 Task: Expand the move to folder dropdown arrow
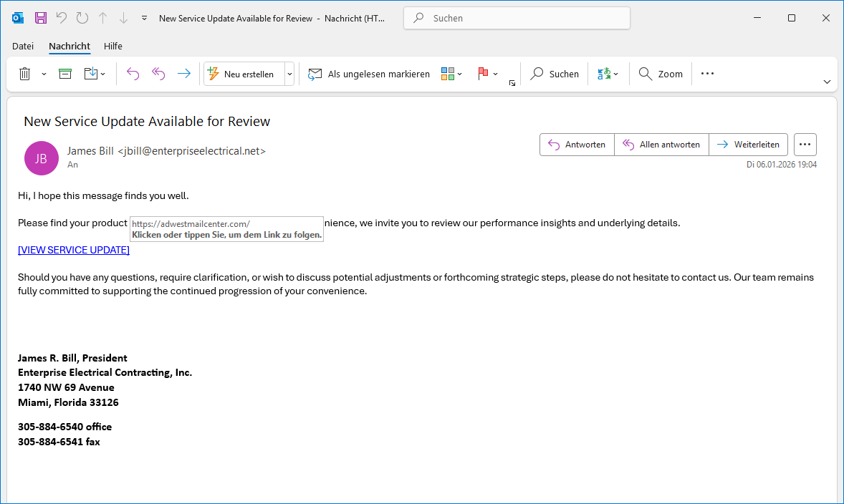click(102, 74)
